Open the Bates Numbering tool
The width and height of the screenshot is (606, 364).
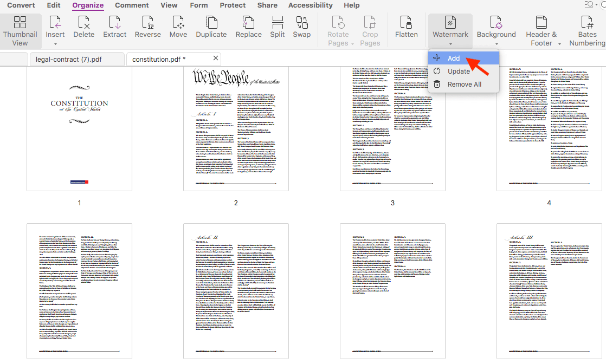(587, 31)
